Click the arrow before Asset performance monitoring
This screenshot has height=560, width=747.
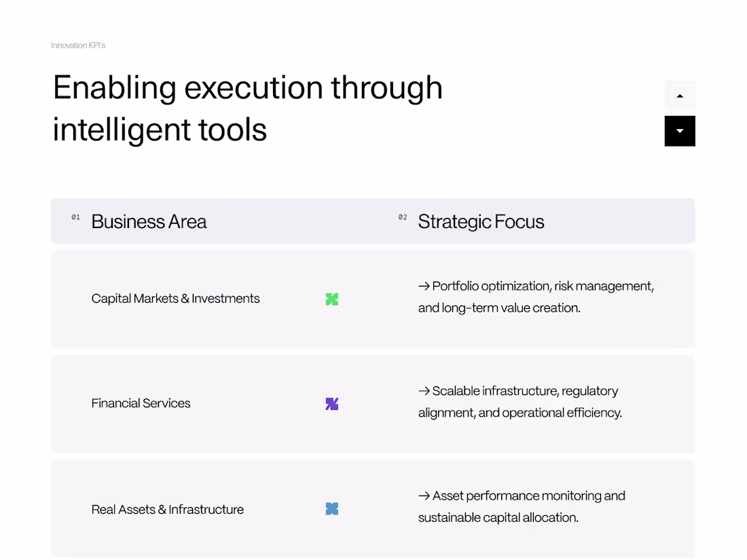(424, 496)
